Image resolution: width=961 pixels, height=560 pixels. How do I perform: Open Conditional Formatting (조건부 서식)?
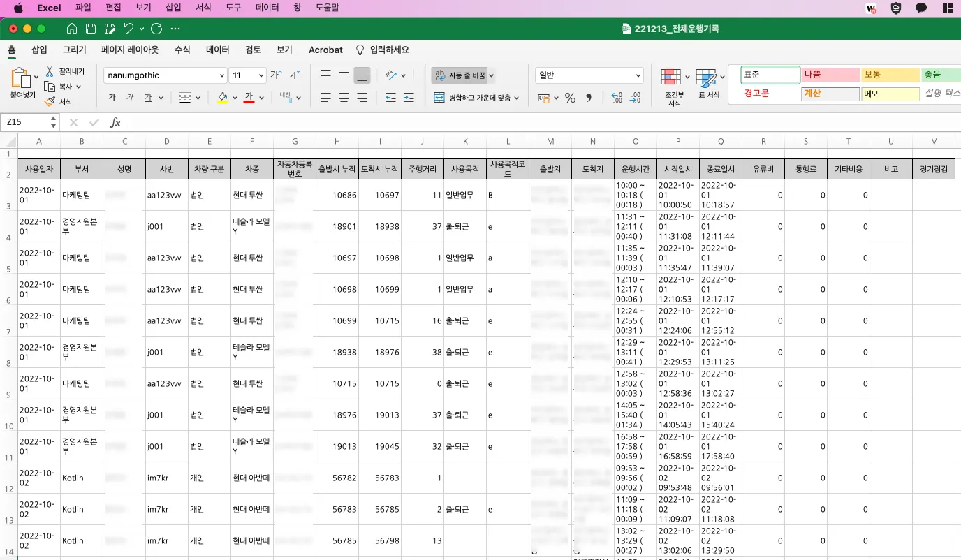pos(672,78)
